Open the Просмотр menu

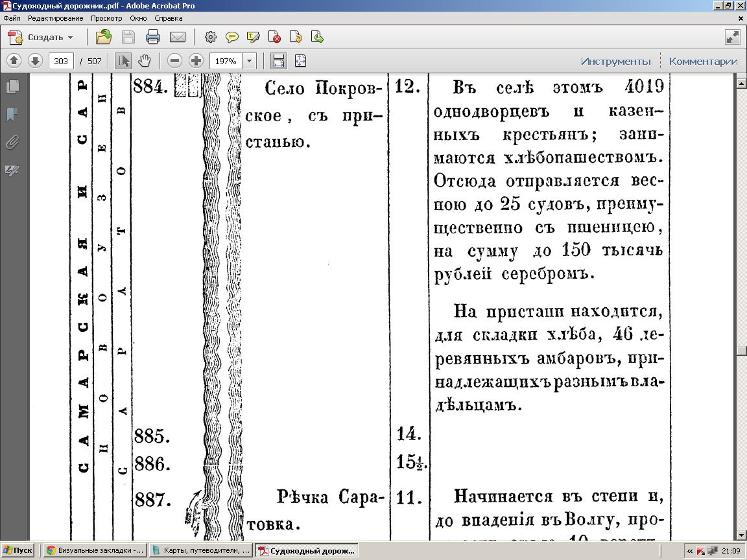pyautogui.click(x=106, y=18)
